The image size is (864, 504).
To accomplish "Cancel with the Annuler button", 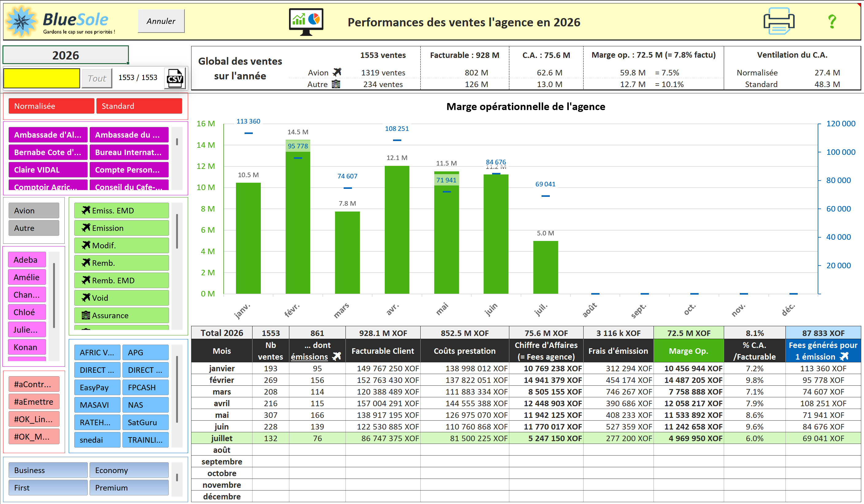I will (161, 21).
